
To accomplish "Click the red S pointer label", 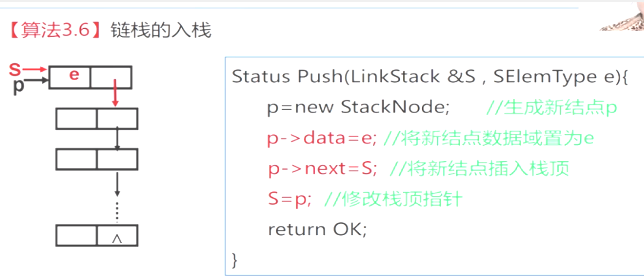I will pos(15,70).
